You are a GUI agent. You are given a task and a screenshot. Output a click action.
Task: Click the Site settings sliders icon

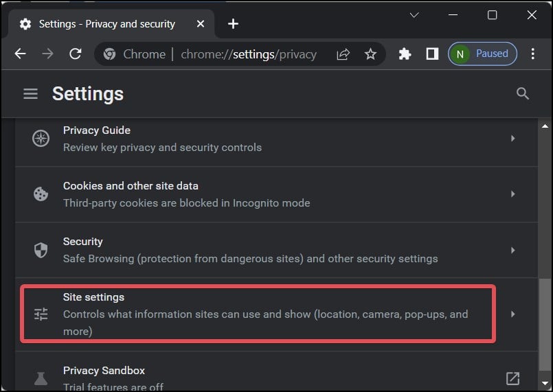coord(41,314)
